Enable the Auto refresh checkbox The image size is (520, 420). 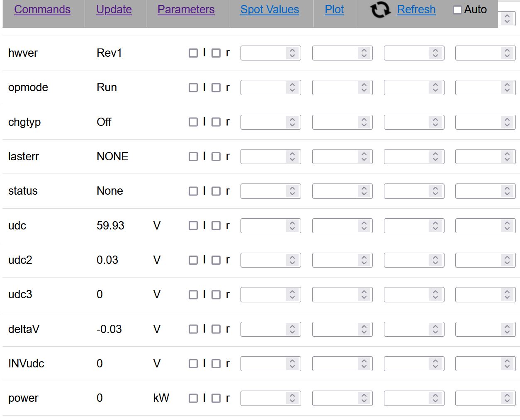[x=457, y=10]
